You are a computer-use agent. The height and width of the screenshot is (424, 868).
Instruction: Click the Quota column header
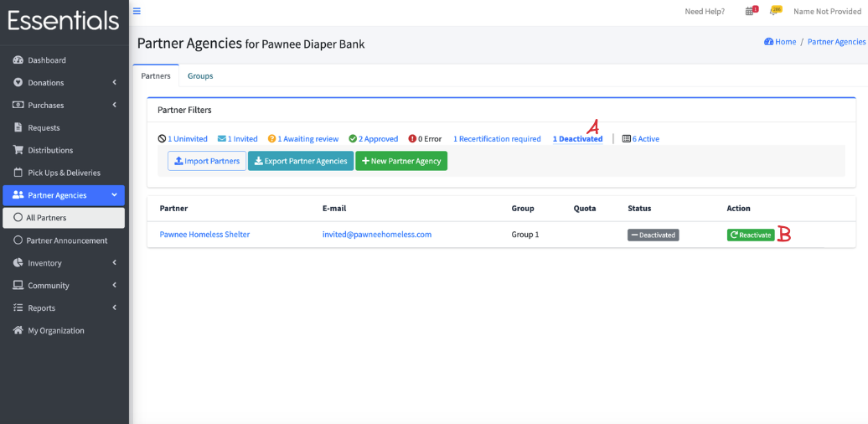(x=585, y=209)
